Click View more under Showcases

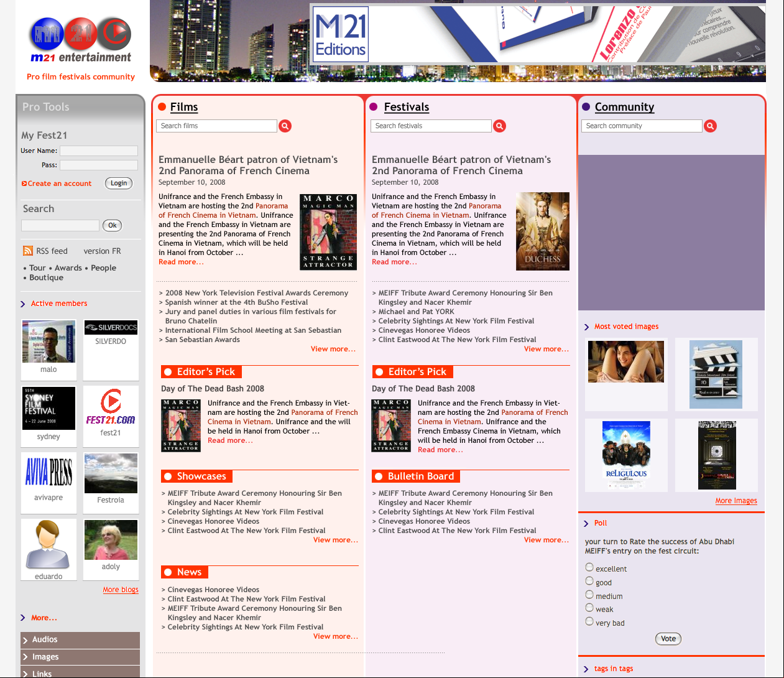(x=336, y=540)
